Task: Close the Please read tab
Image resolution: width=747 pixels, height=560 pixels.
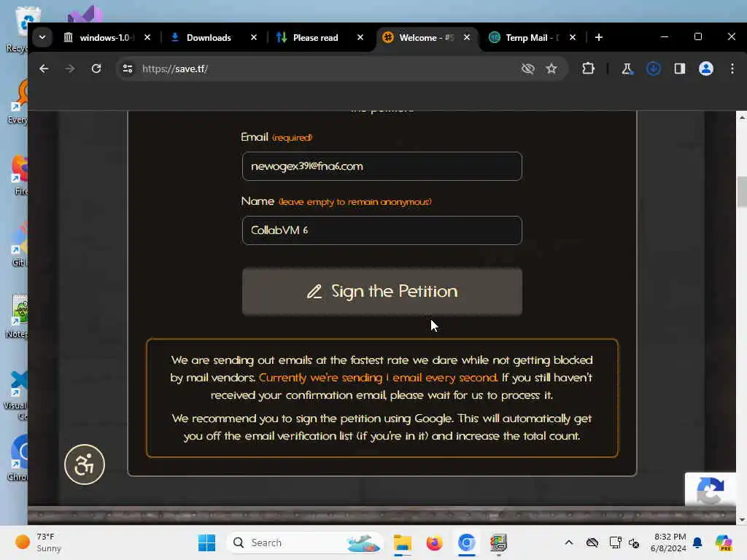Action: 360,37
